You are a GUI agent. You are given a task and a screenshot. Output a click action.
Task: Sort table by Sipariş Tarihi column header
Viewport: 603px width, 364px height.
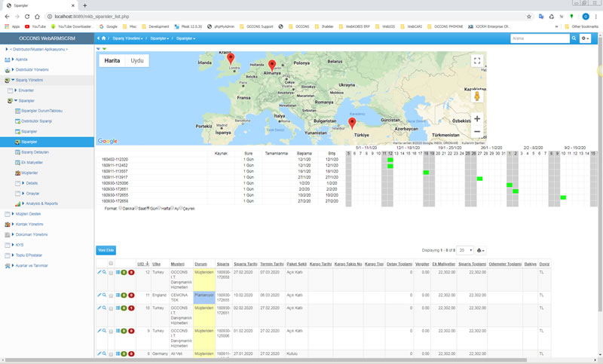(x=246, y=264)
